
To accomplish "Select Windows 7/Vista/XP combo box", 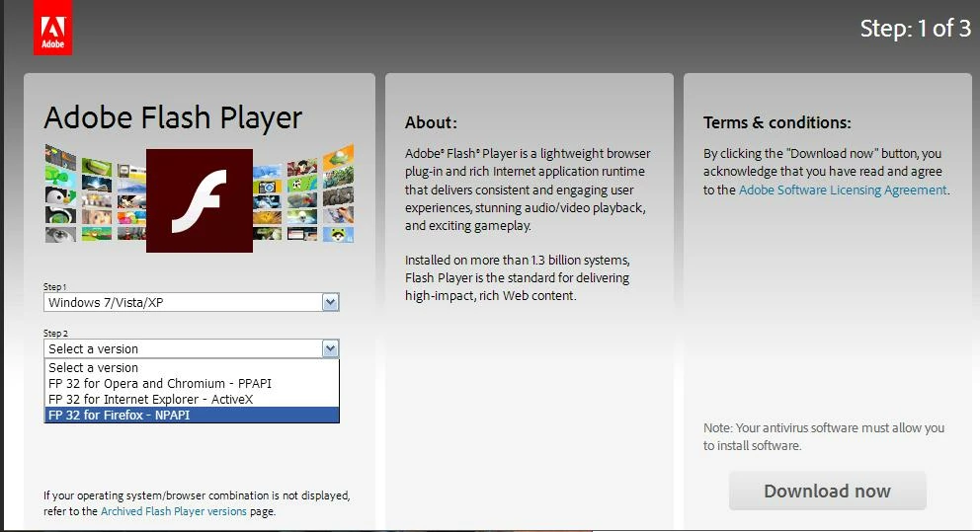I will [x=192, y=302].
